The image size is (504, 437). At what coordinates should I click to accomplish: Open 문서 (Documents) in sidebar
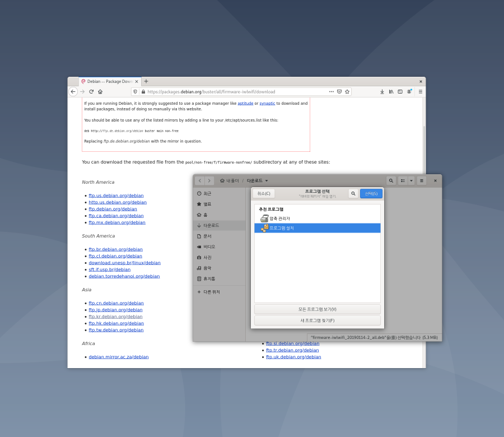click(220, 236)
